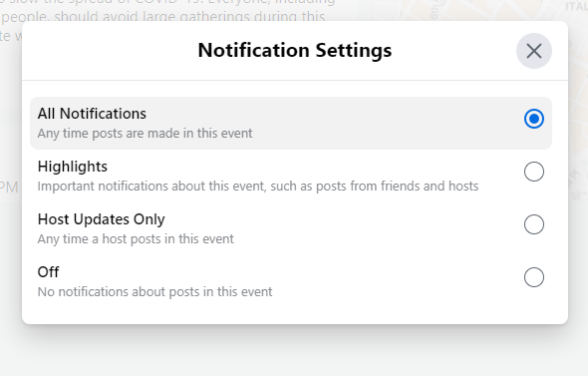Click the highlighted All Notifications row background
This screenshot has width=588, height=376.
(x=291, y=123)
